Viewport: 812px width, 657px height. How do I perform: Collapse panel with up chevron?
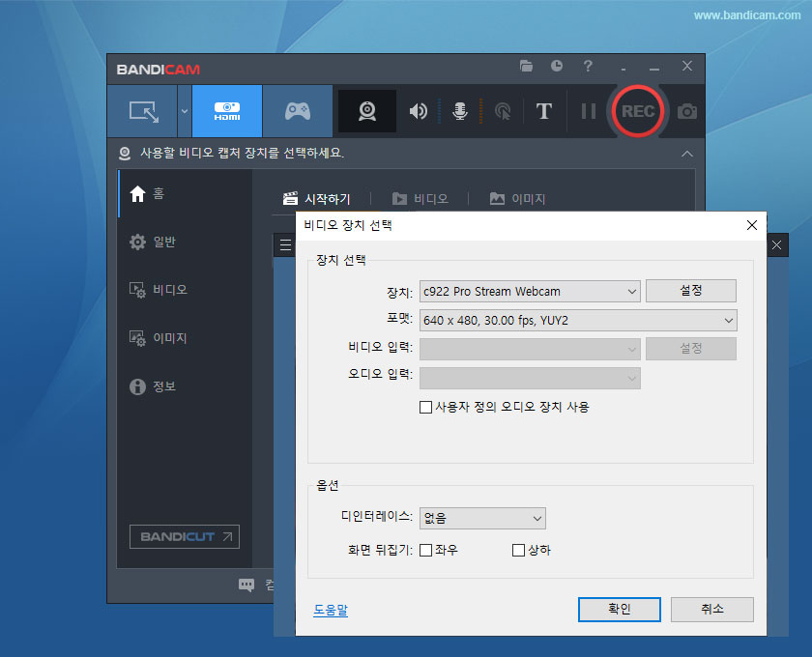687,154
